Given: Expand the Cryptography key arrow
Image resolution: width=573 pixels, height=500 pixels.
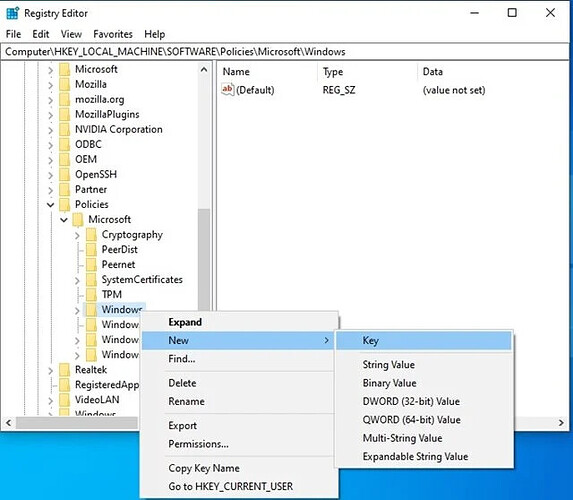Looking at the screenshot, I should click(77, 235).
